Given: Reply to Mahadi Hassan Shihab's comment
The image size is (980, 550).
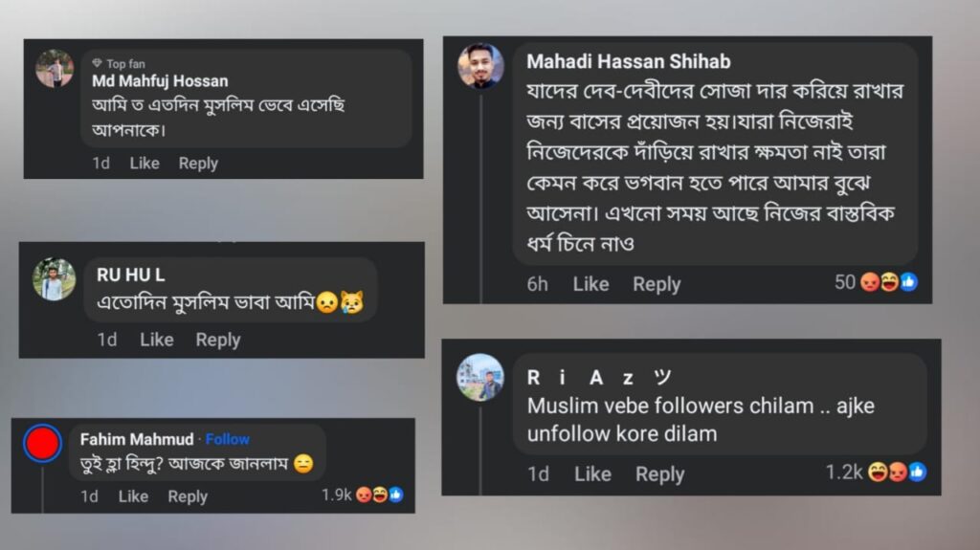Looking at the screenshot, I should point(657,283).
